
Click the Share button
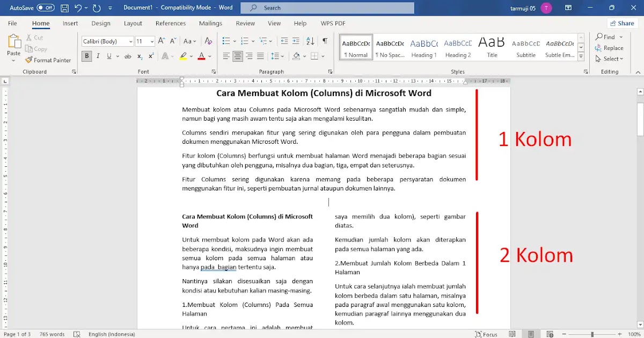click(623, 23)
